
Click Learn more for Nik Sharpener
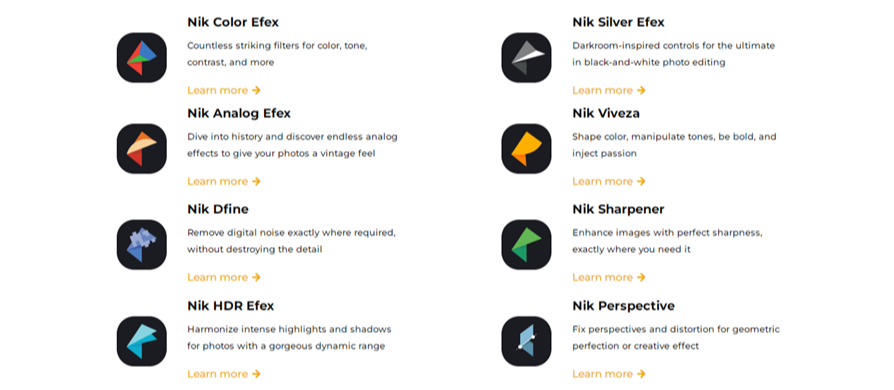609,277
